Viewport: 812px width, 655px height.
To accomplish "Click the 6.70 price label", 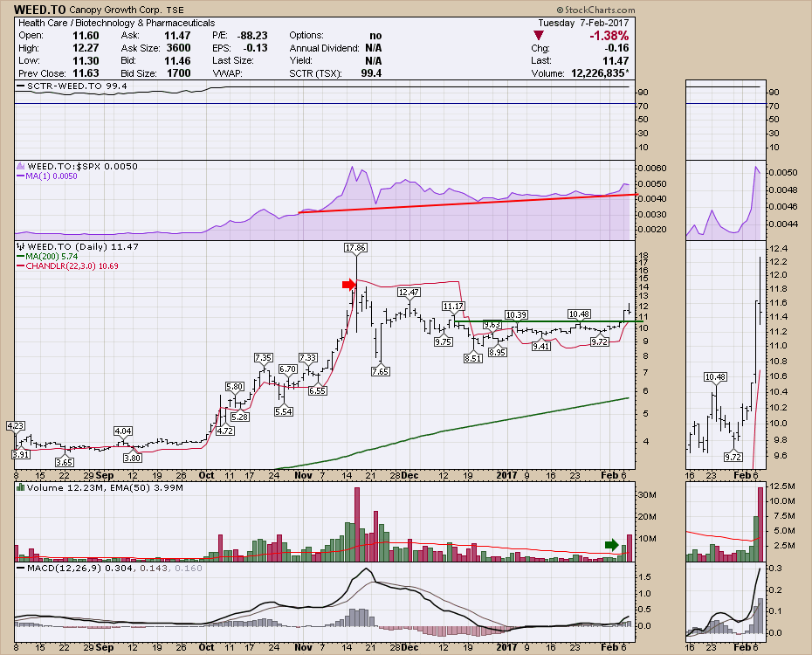I will [288, 369].
